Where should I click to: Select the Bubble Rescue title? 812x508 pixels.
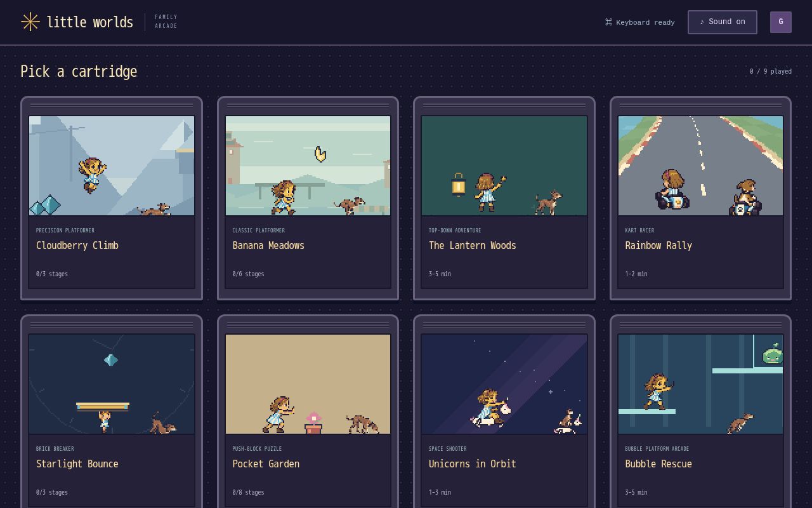(658, 464)
